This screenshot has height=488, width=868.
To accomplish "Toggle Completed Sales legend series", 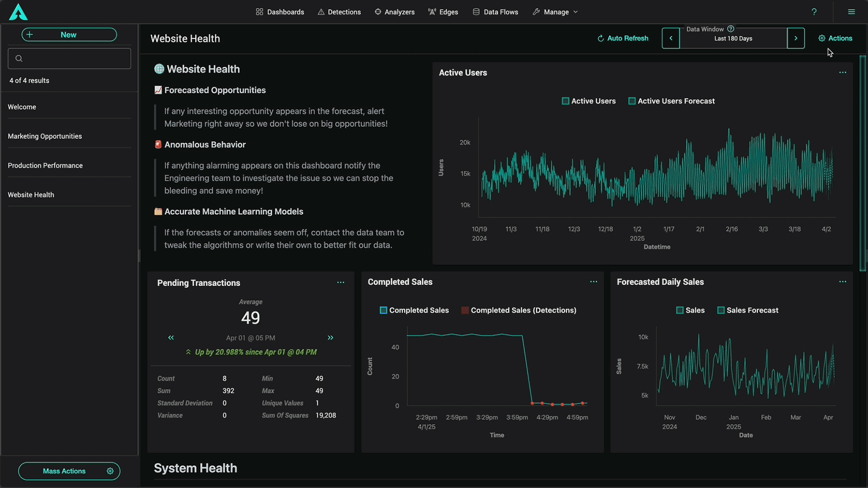I will point(414,310).
